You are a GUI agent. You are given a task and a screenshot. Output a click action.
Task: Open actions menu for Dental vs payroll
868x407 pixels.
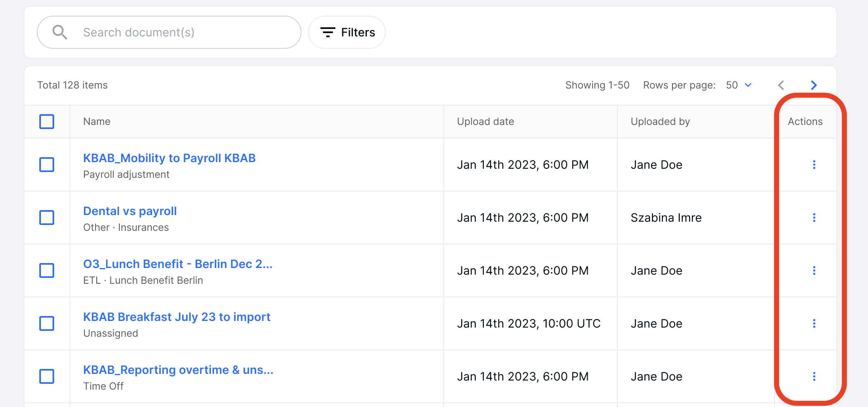pos(814,218)
